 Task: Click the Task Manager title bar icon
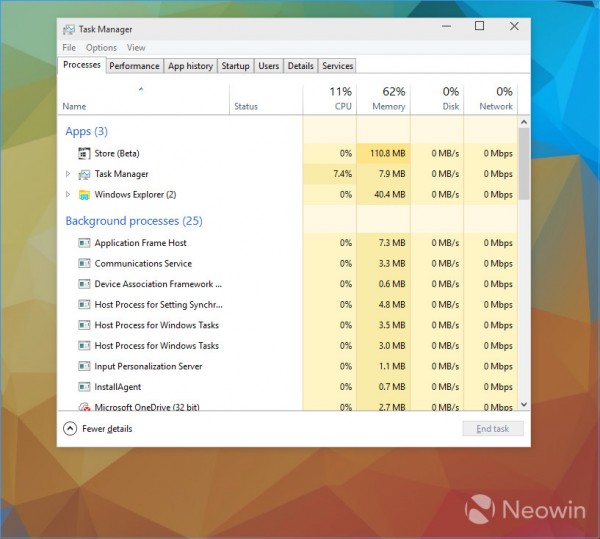(x=68, y=30)
